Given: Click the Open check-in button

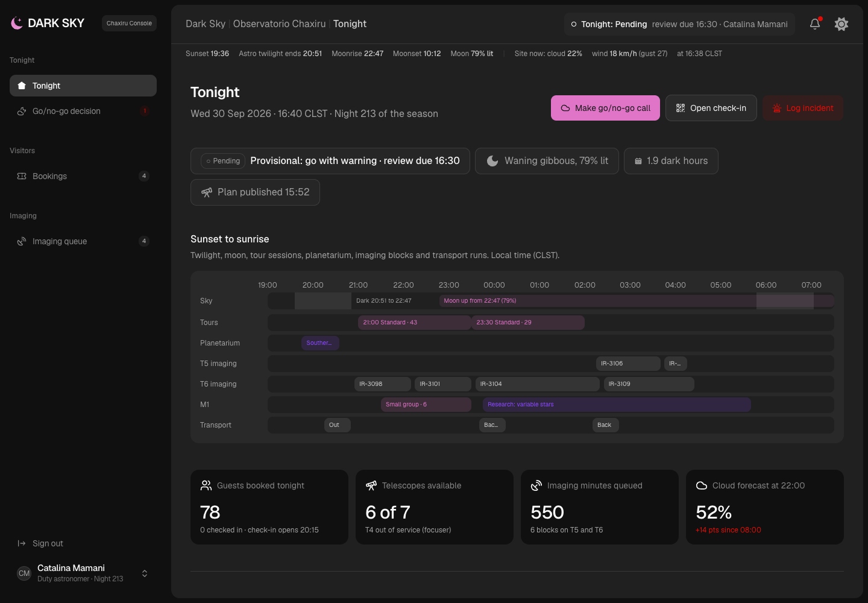Looking at the screenshot, I should point(711,108).
